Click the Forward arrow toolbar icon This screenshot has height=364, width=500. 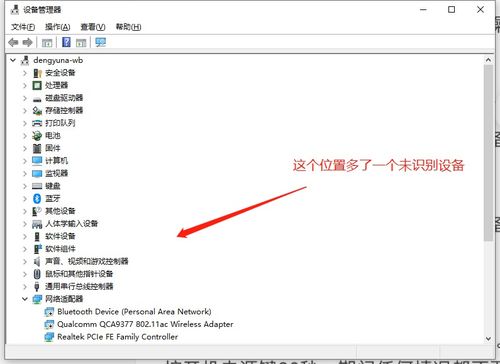pyautogui.click(x=27, y=42)
